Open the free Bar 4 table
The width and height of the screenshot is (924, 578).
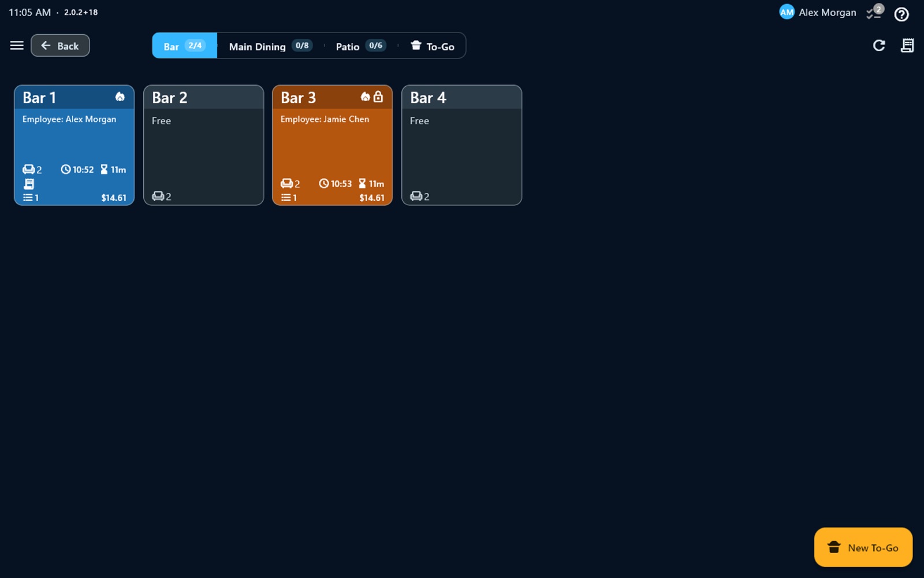[461, 145]
